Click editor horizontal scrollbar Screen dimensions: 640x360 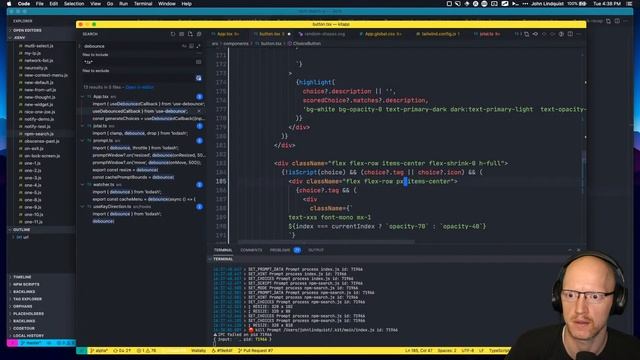point(327,242)
